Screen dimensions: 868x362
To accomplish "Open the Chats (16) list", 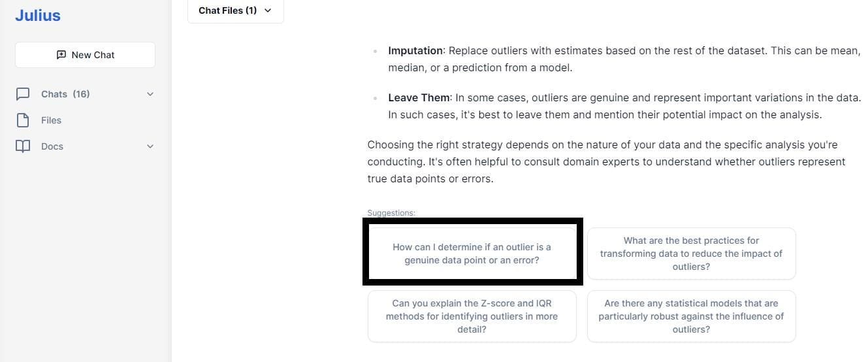I will click(x=65, y=94).
